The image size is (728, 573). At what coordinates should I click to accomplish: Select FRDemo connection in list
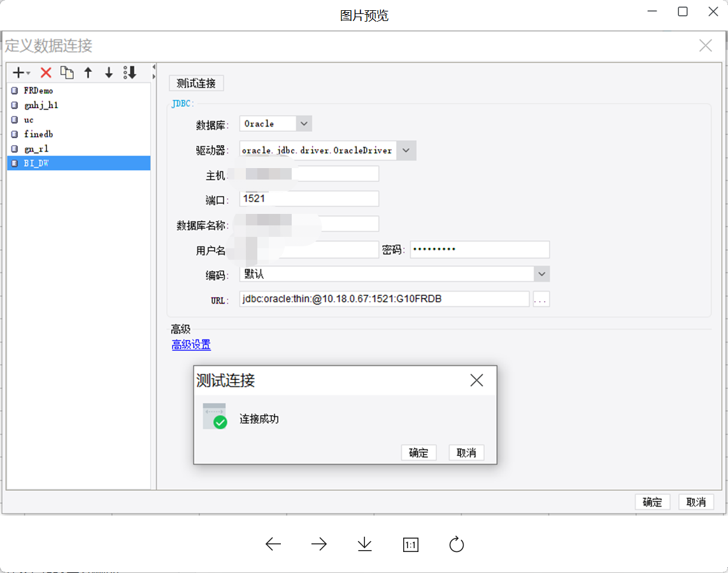[x=78, y=90]
